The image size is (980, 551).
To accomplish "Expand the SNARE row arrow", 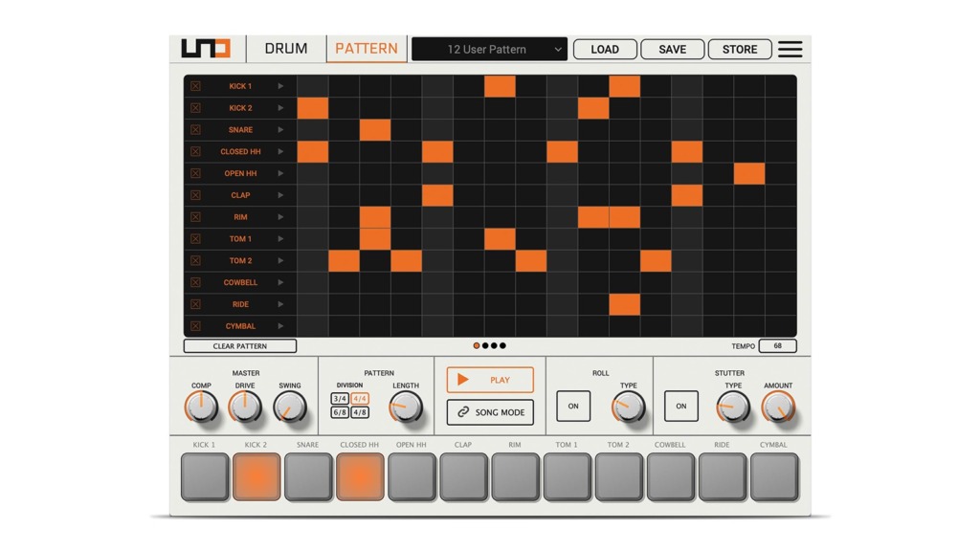I will click(280, 130).
